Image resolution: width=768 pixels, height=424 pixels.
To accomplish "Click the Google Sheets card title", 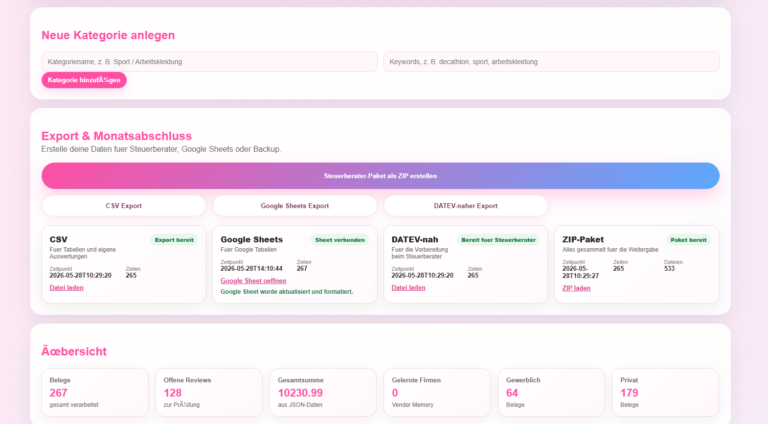I will point(252,239).
